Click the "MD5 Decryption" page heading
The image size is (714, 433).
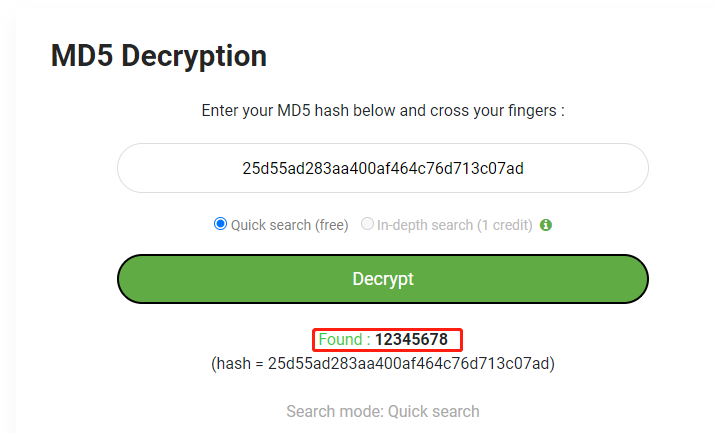(x=159, y=56)
